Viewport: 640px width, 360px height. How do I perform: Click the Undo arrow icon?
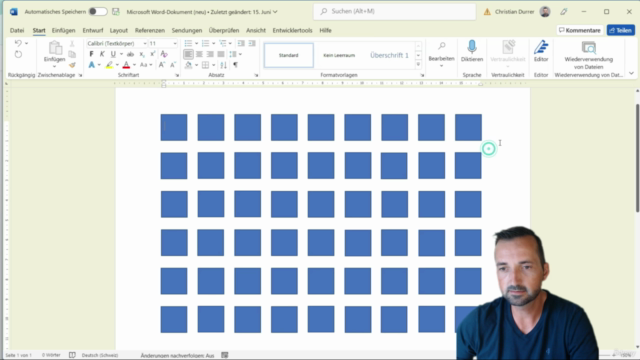point(18,43)
